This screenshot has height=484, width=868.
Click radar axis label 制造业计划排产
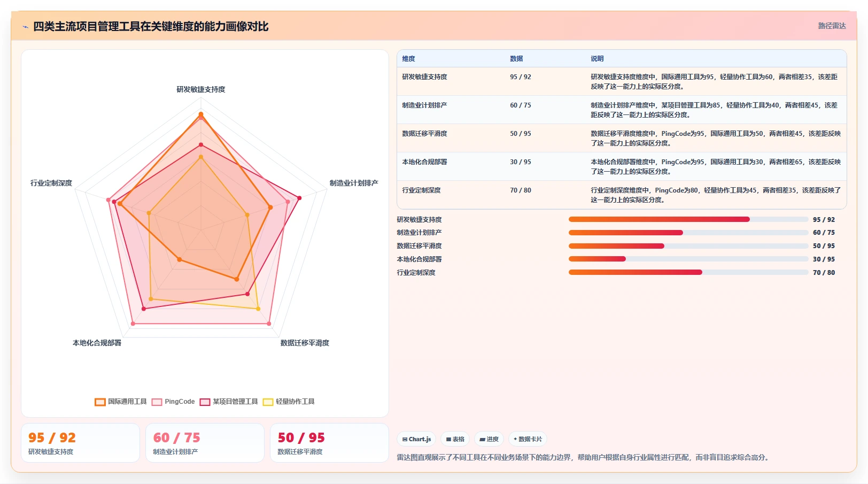point(354,183)
